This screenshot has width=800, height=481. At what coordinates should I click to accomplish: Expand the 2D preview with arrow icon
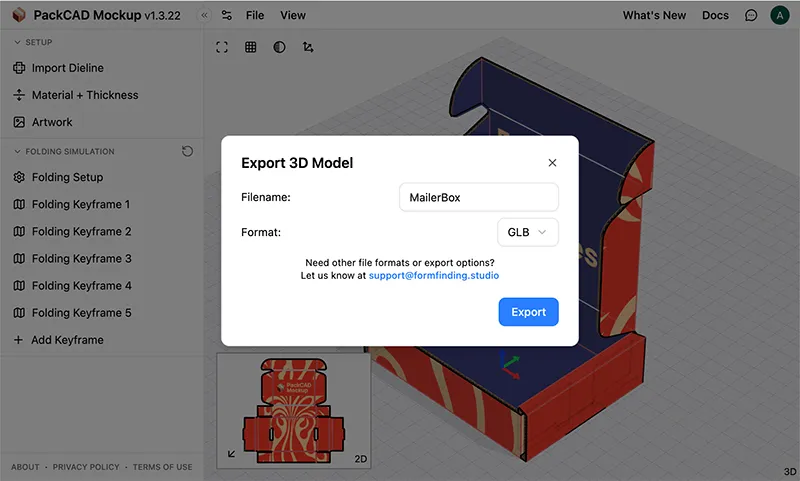click(231, 453)
